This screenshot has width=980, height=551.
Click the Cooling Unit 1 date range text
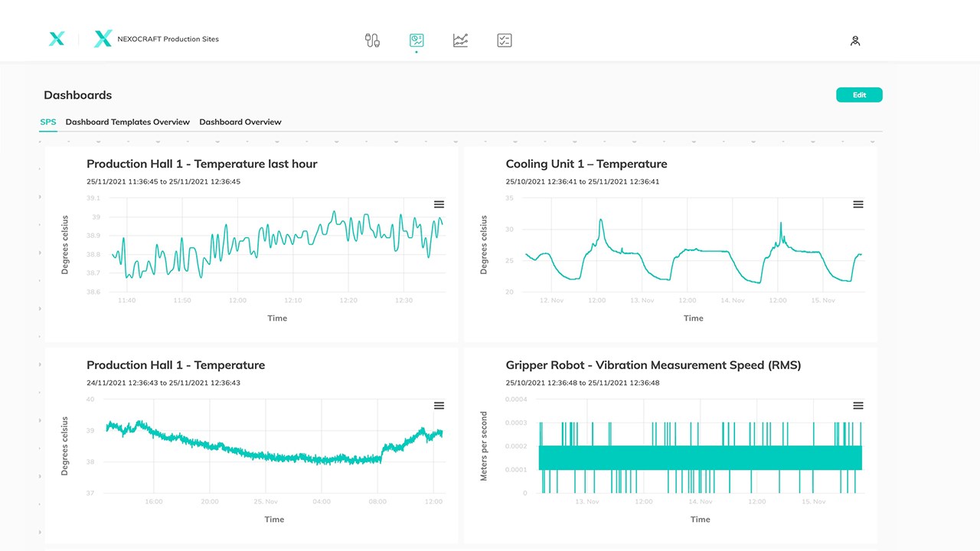tap(583, 181)
